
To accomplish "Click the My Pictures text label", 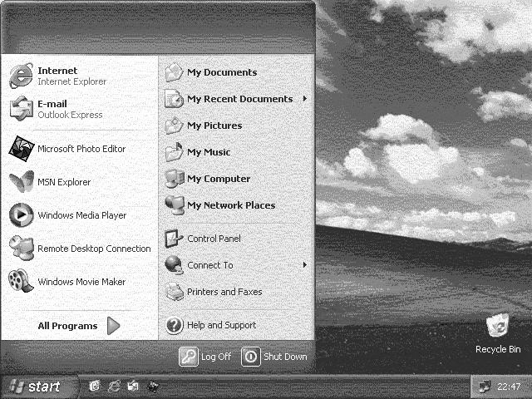I will 214,126.
